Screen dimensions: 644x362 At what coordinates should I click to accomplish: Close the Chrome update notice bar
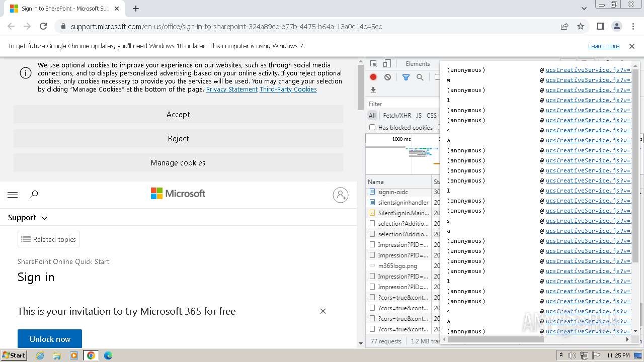pos(632,46)
